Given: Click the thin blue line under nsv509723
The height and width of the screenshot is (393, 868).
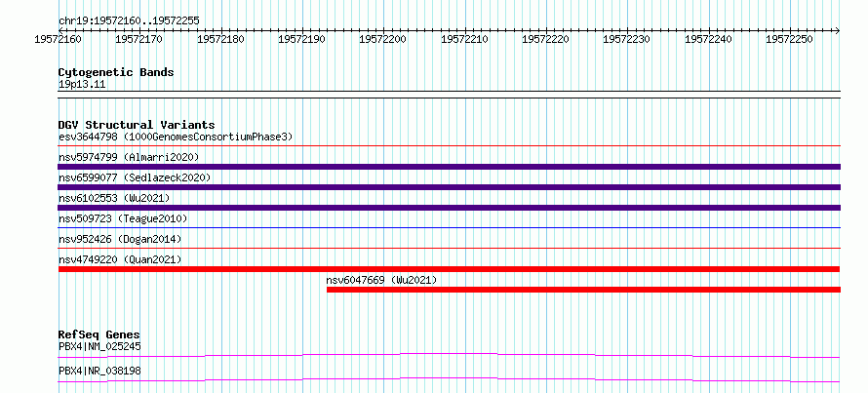Looking at the screenshot, I should [449, 227].
